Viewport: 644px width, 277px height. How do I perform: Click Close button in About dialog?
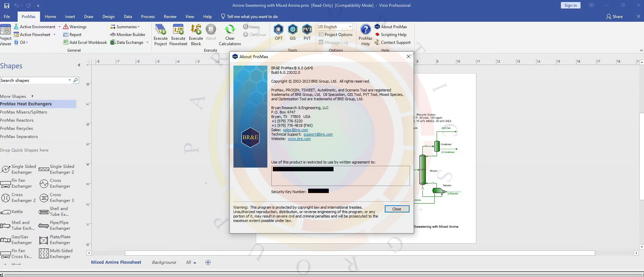tap(397, 209)
